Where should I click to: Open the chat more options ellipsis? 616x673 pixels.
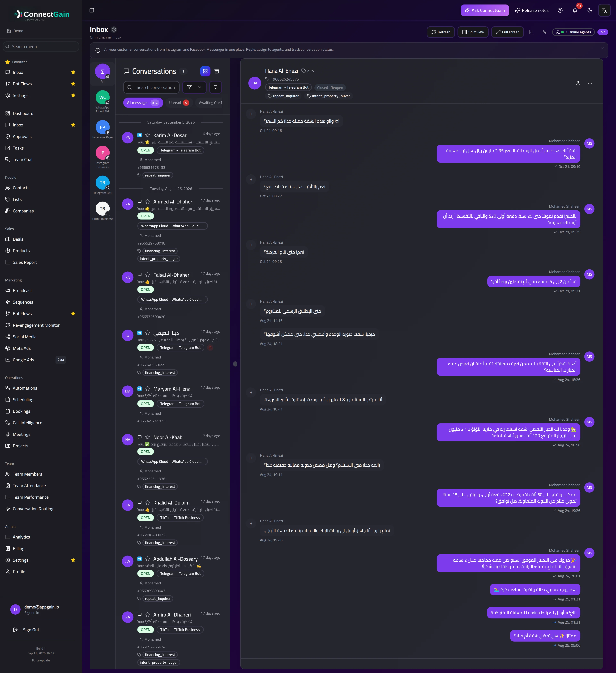pos(590,83)
